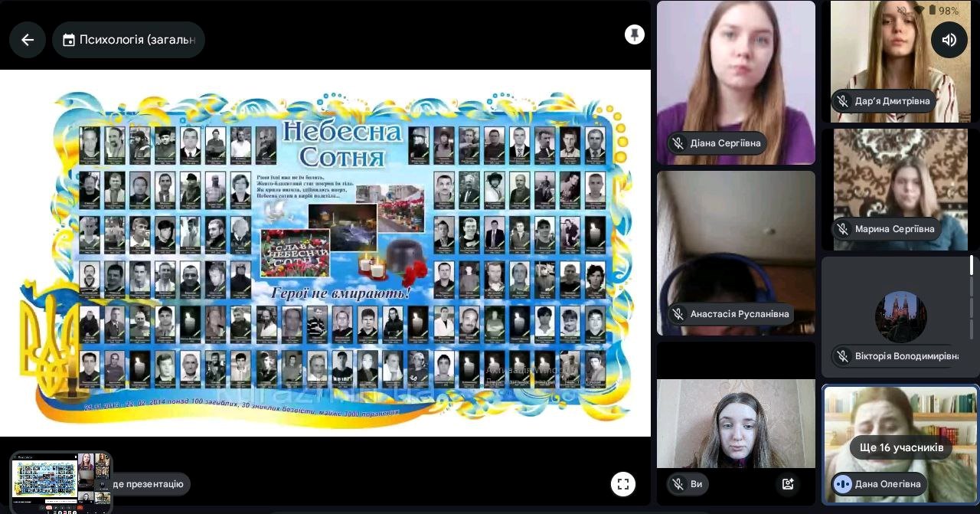Select the Марина Сергіївна video tile
The image size is (980, 514).
[900, 189]
